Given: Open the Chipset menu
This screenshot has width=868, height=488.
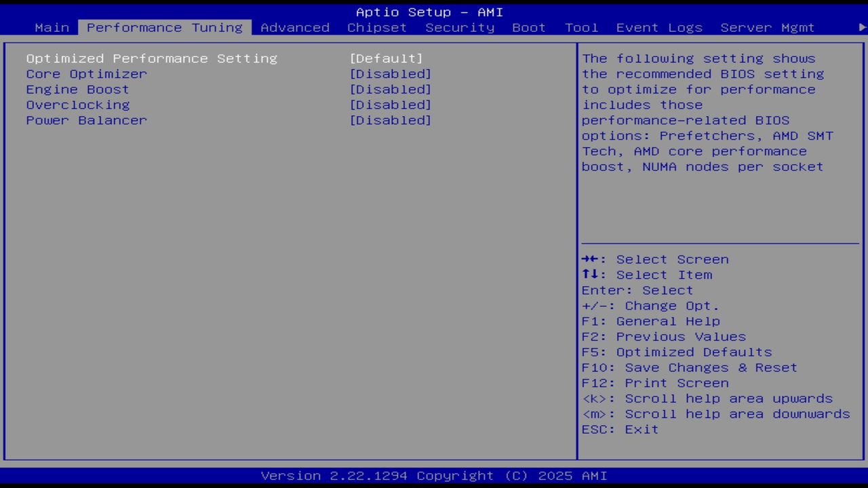Looking at the screenshot, I should tap(377, 28).
